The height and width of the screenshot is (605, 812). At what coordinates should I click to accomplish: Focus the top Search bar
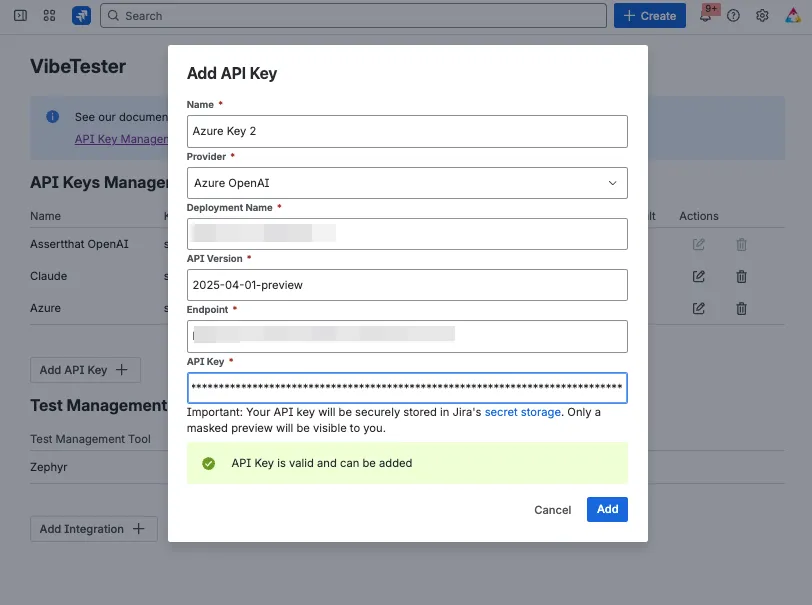point(353,16)
